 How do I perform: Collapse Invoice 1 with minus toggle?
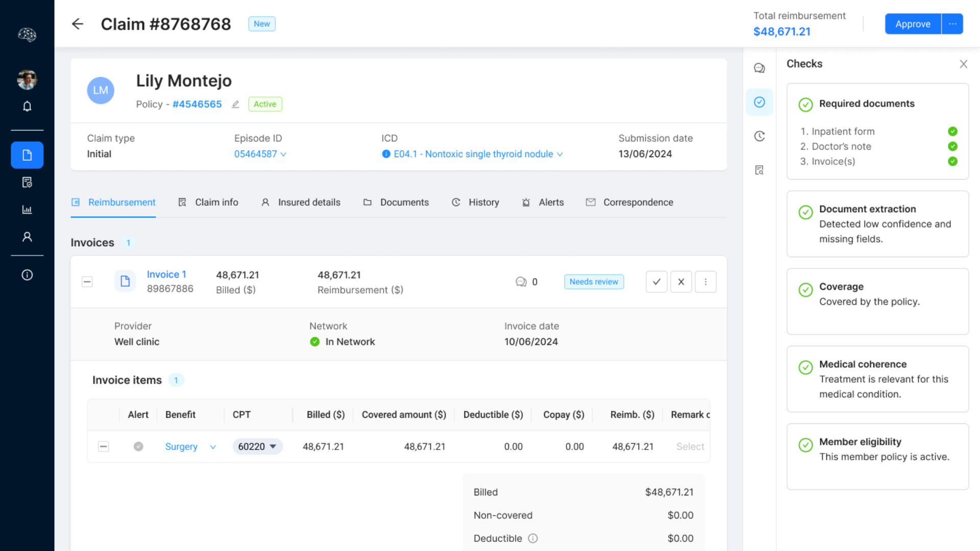tap(87, 282)
